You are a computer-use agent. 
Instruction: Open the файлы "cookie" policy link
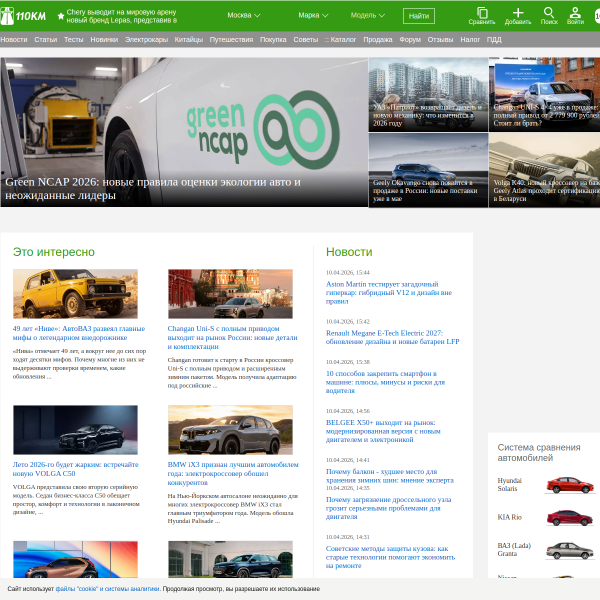pyautogui.click(x=78, y=589)
